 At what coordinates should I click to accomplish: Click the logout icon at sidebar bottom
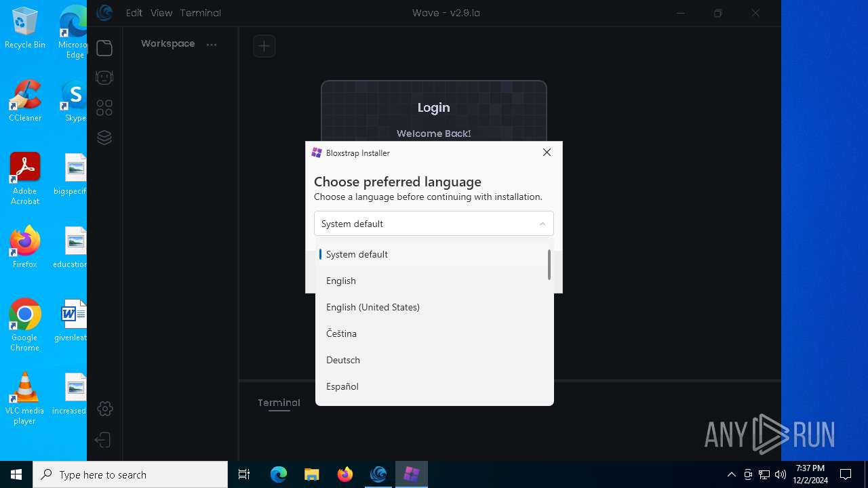point(103,440)
